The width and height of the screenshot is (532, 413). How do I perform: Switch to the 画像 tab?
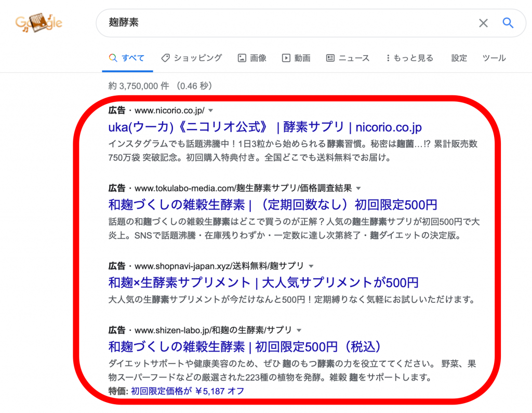pos(252,58)
